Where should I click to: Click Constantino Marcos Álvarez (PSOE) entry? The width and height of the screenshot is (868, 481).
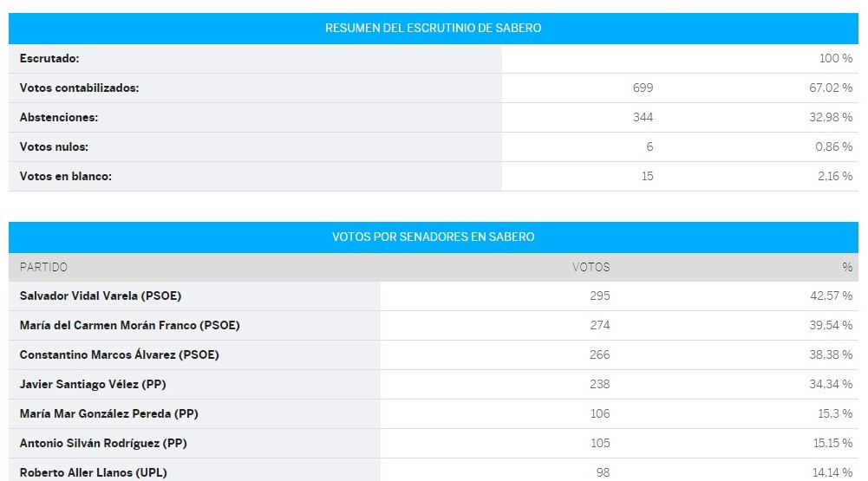coord(119,354)
